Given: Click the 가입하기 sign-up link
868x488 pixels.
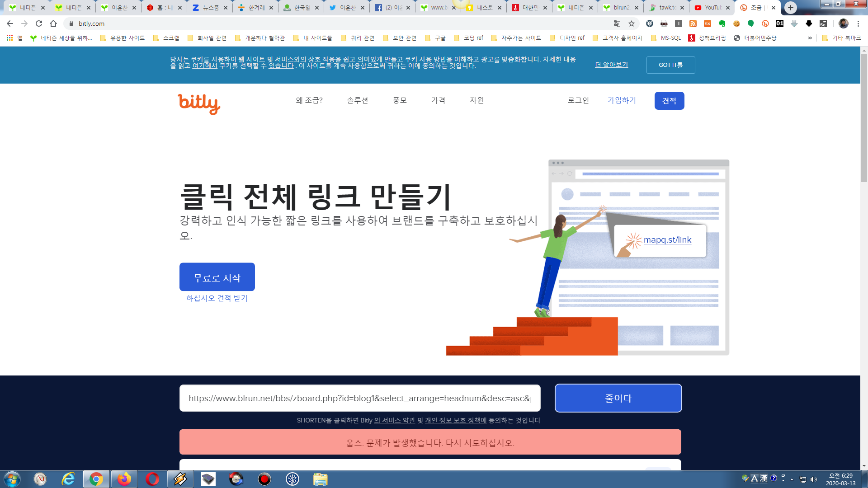Looking at the screenshot, I should (x=622, y=100).
